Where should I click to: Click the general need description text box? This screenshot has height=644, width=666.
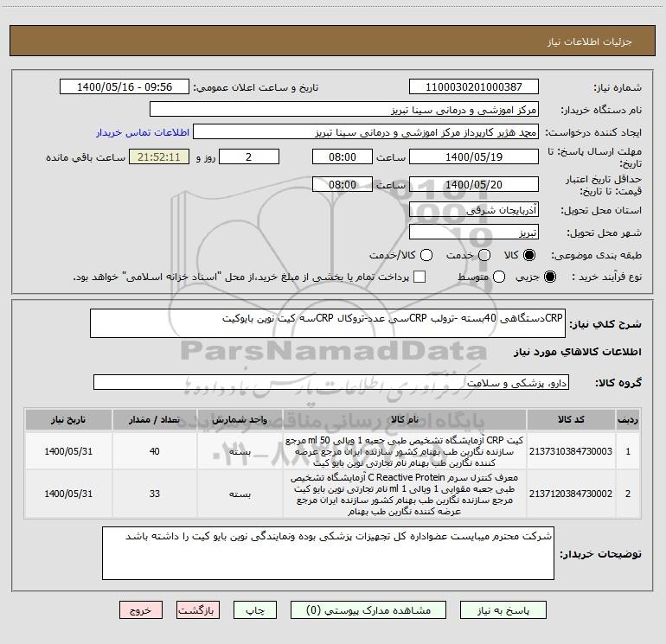pyautogui.click(x=328, y=323)
